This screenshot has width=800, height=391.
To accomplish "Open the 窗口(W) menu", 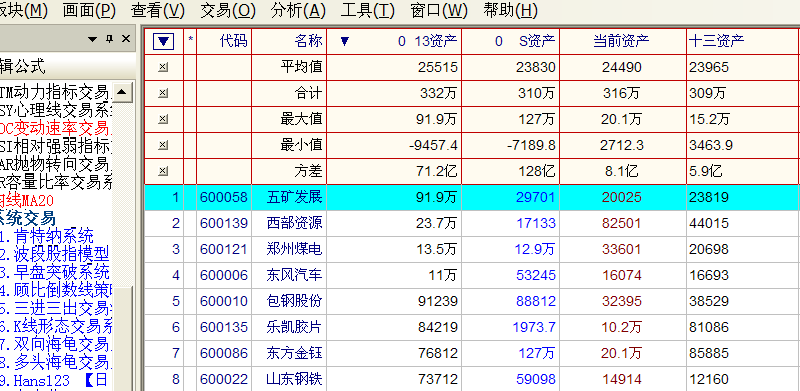I will point(439,10).
